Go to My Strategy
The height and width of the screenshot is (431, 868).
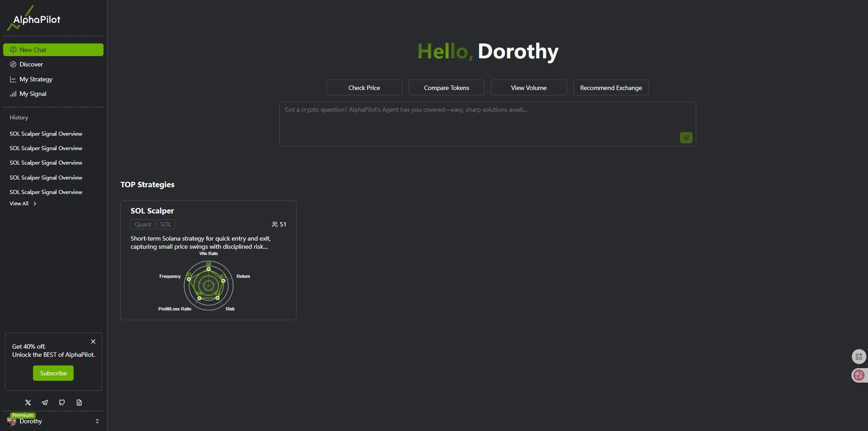click(53, 79)
